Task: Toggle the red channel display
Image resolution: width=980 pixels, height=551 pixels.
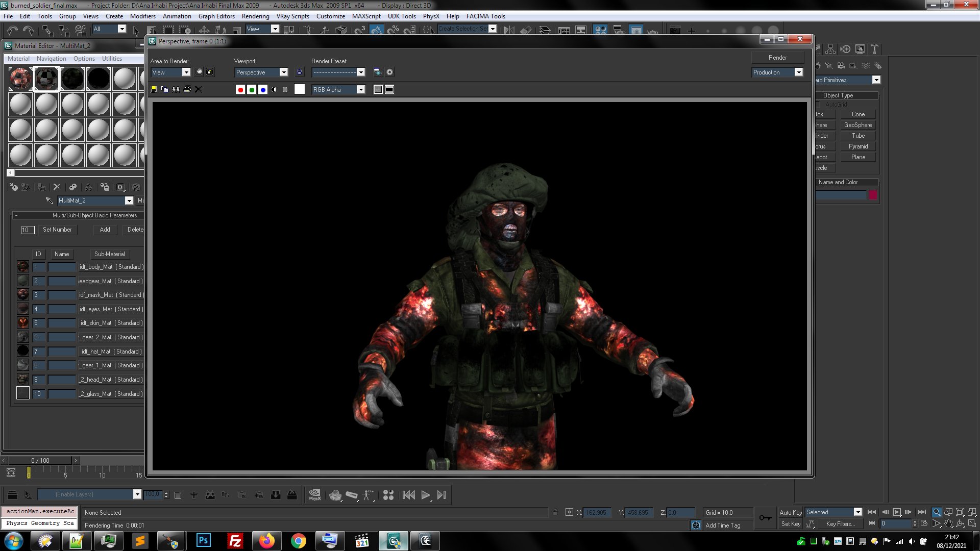Action: 240,90
